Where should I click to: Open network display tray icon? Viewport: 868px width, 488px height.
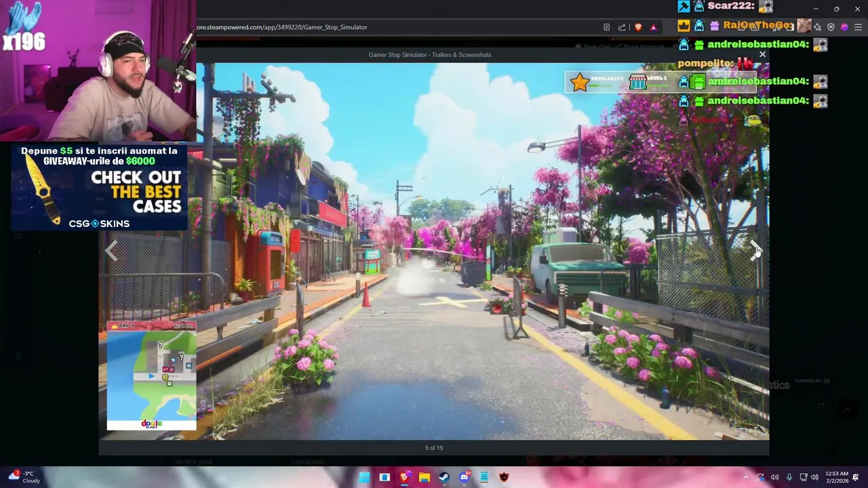pyautogui.click(x=804, y=477)
